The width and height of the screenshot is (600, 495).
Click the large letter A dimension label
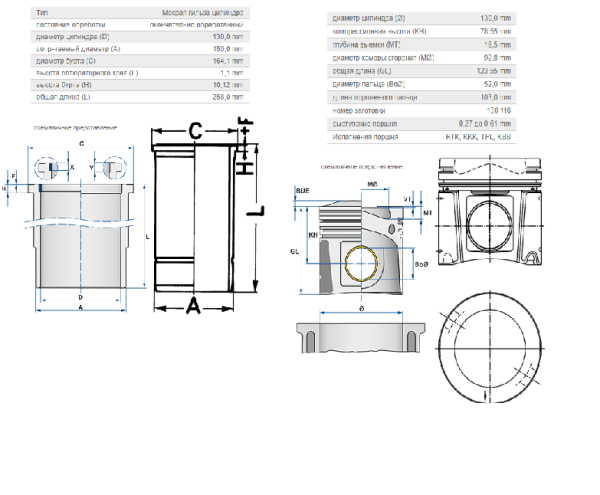194,305
